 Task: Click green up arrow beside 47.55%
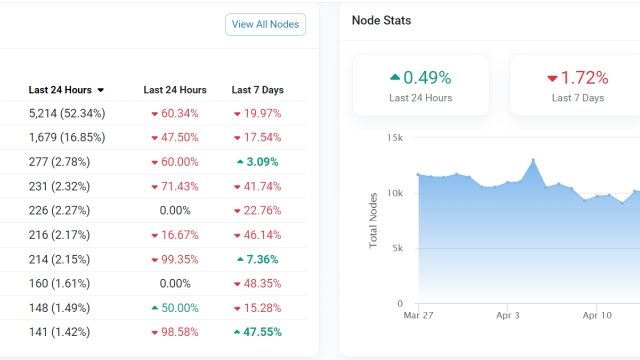tap(237, 331)
